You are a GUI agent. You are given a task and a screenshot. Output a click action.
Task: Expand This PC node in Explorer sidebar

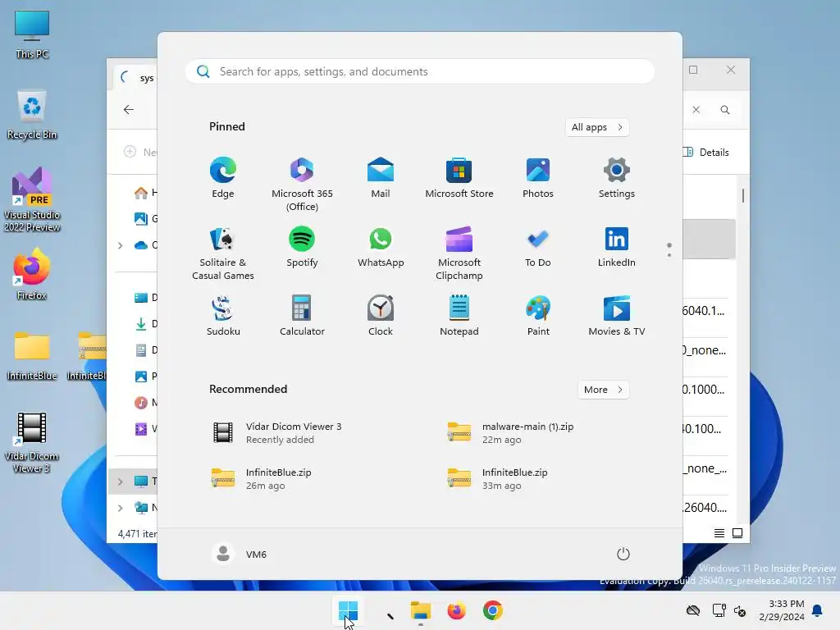pyautogui.click(x=120, y=482)
